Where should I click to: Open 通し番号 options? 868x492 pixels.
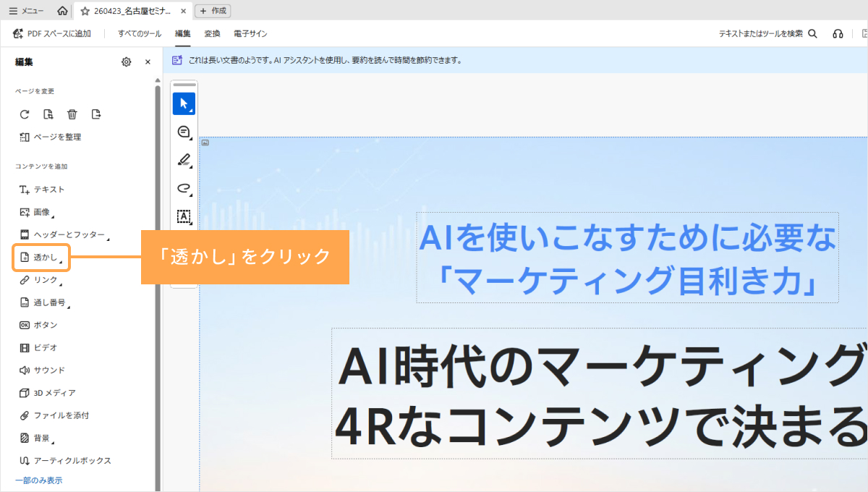coord(45,302)
